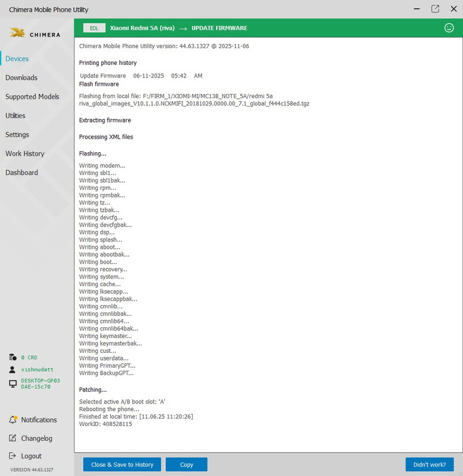Viewport: 463px width, 476px height.
Task: Click Writing BackupGPT... log line
Action: click(x=107, y=373)
